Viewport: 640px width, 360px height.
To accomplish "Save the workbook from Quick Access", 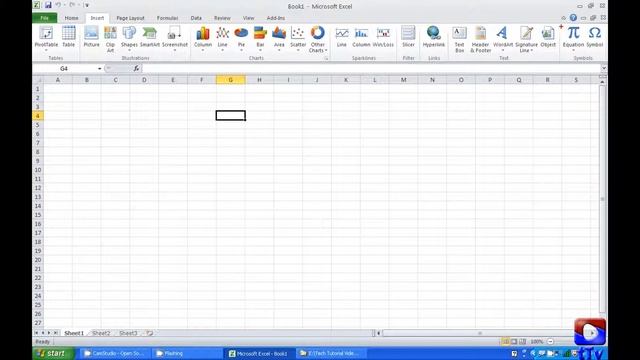I will pos(48,5).
